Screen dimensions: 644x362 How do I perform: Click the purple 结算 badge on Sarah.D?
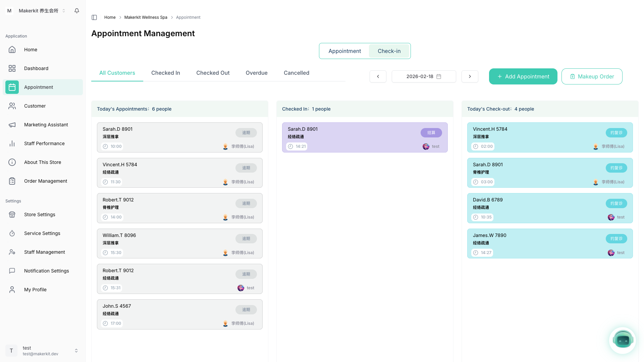[x=431, y=133]
